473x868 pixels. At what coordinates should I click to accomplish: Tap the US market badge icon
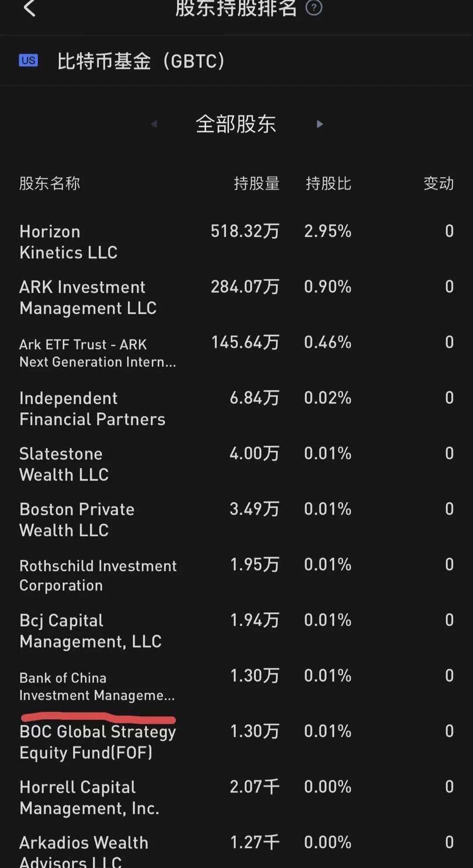coord(29,61)
